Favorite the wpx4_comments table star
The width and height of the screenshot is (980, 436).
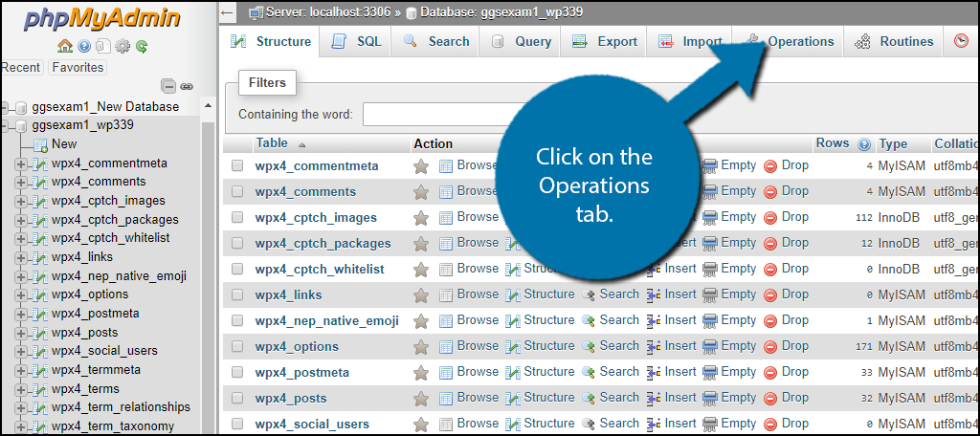coord(421,192)
